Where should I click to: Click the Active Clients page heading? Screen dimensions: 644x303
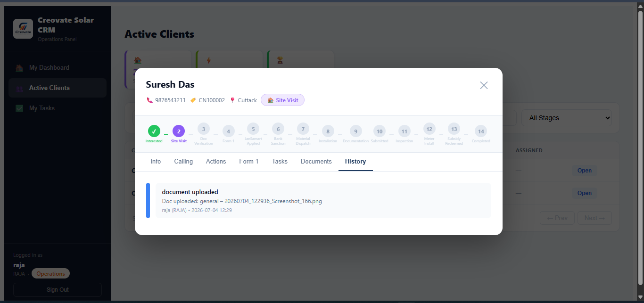coord(159,34)
